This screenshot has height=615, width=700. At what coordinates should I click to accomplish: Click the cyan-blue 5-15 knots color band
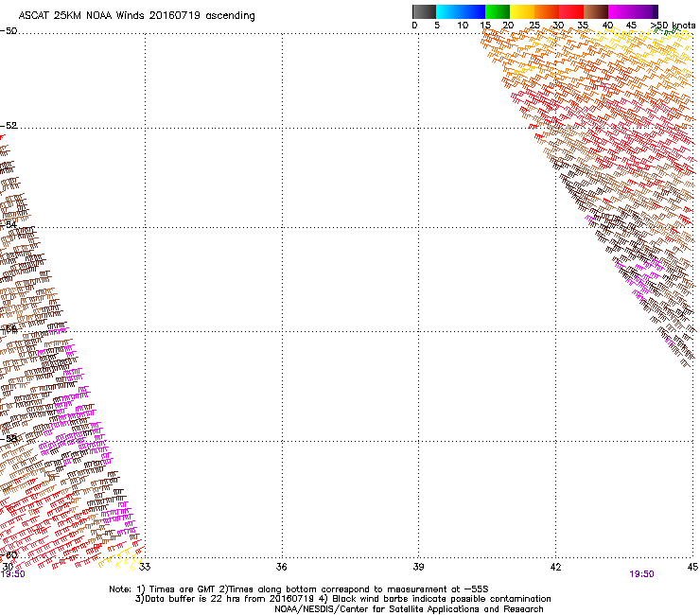coord(461,11)
